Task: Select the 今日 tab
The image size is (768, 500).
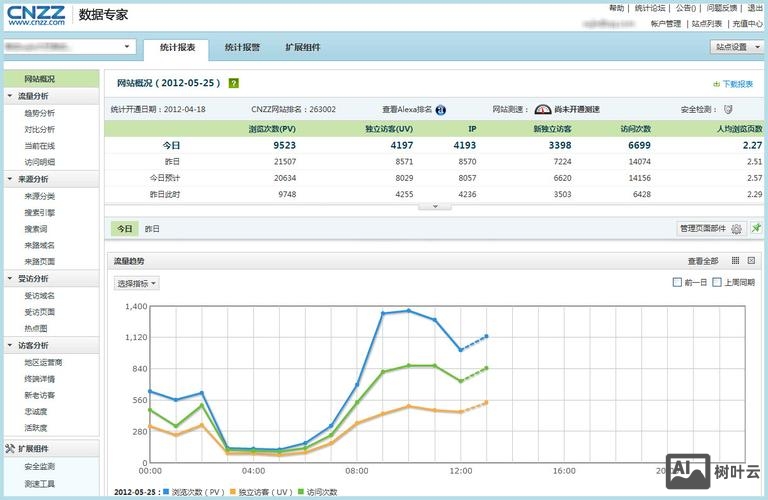Action: point(125,229)
